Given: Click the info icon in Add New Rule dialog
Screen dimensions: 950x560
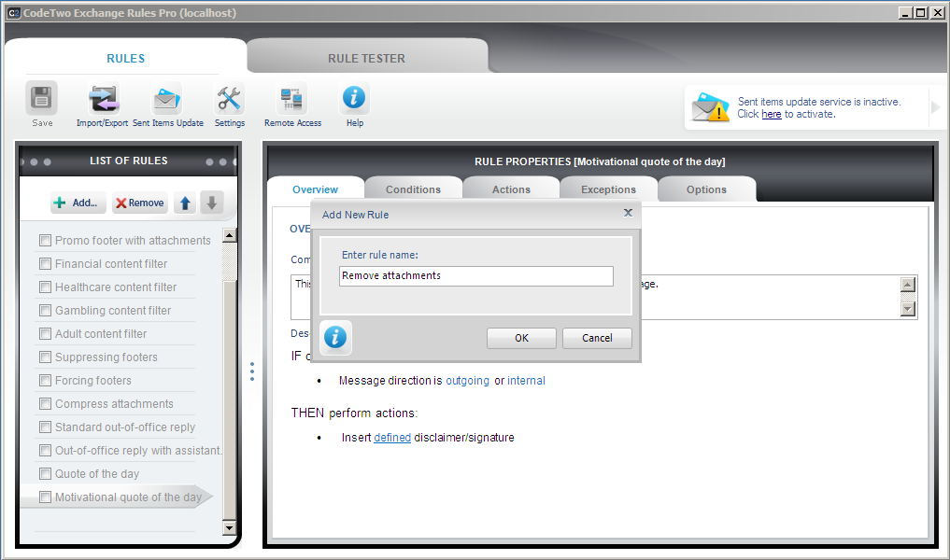Looking at the screenshot, I should point(335,337).
